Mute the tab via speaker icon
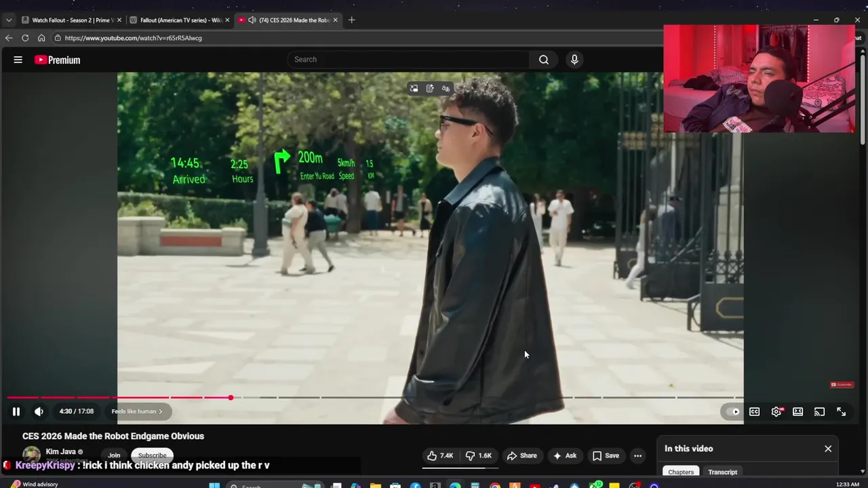Viewport: 868px width, 488px height. [252, 20]
